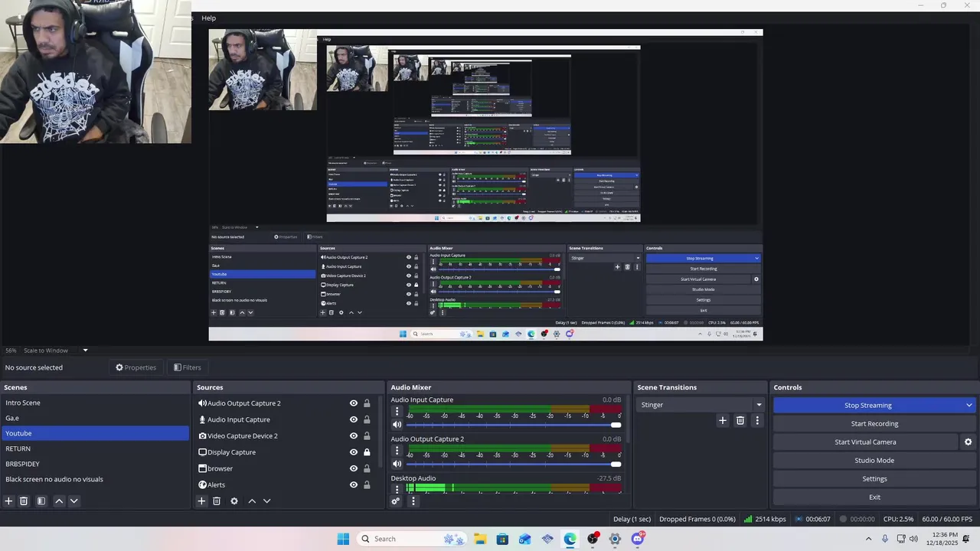The image size is (980, 551).
Task: Select the Youtube scene
Action: point(94,433)
